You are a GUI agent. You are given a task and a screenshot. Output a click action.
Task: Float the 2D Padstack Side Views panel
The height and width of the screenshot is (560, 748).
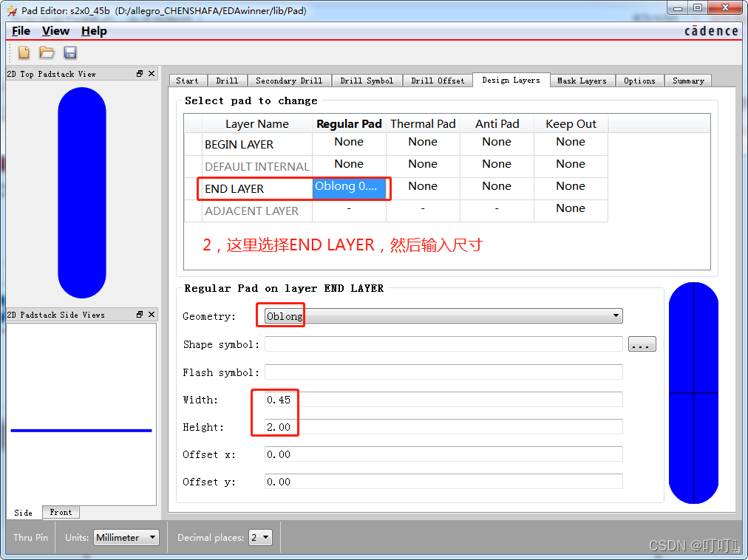click(x=139, y=314)
